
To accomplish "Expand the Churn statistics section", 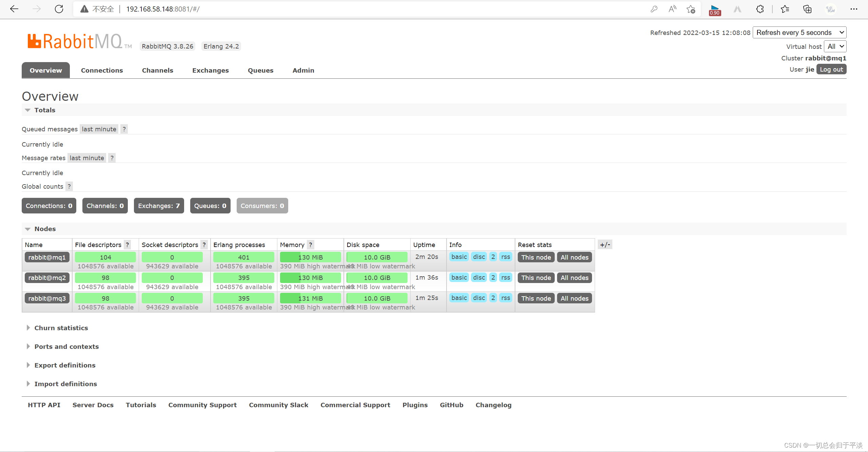I will (61, 328).
